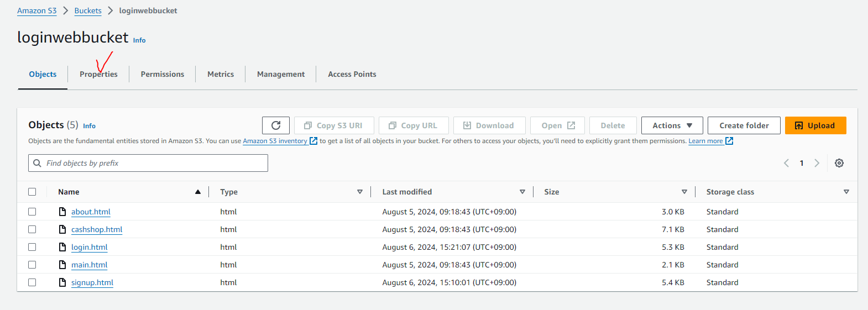The height and width of the screenshot is (310, 868).
Task: Click page number 1 in pagination
Action: 802,163
